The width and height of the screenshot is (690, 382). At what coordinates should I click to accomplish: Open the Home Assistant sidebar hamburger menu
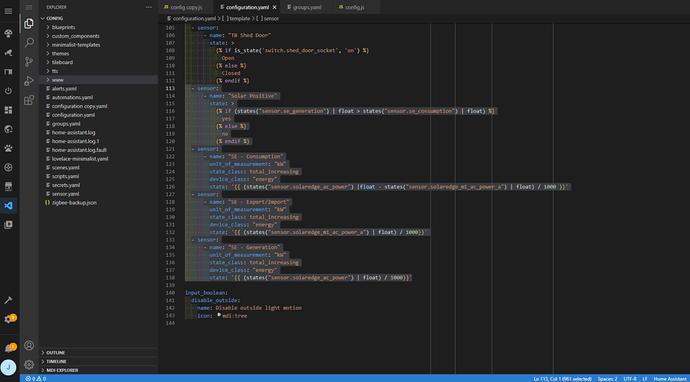[x=8, y=11]
